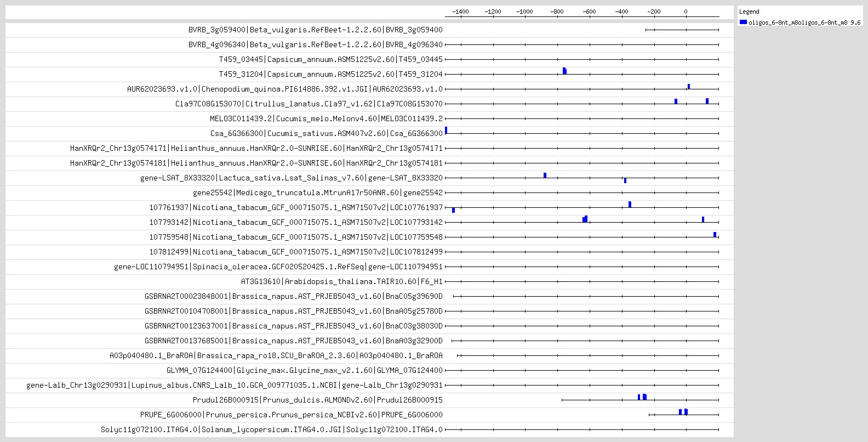Select the AT3G13610 Arabidopsis_thaliana row label
The width and height of the screenshot is (868, 442).
coord(342,281)
